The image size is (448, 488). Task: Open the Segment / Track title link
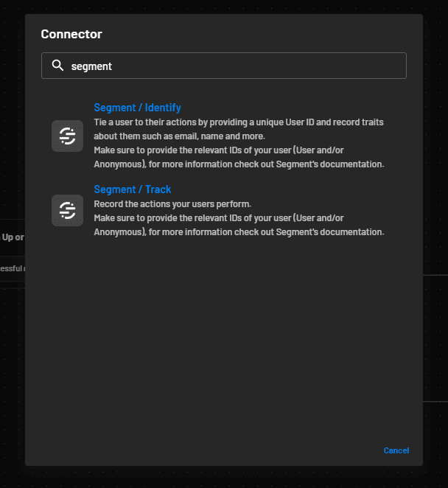click(132, 189)
